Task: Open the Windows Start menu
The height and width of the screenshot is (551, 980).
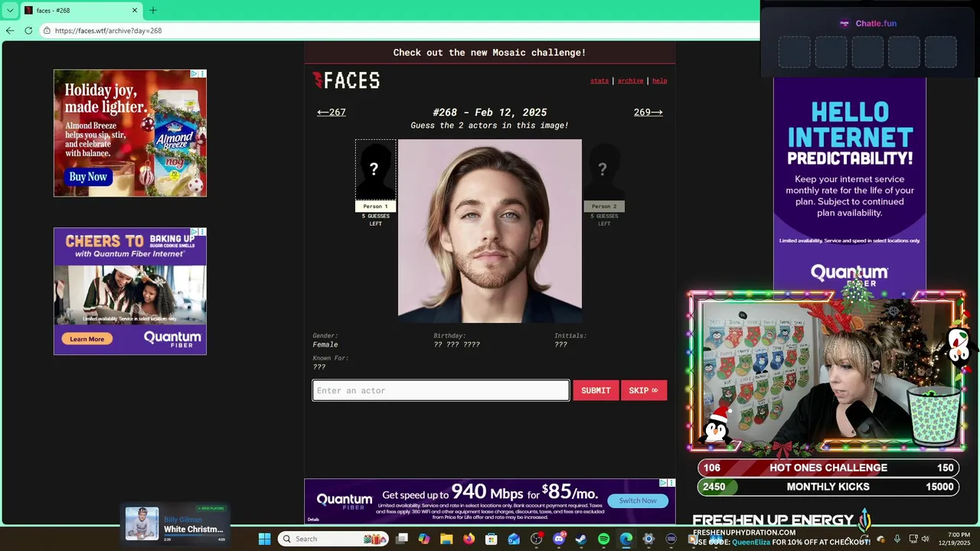Action: 264,539
